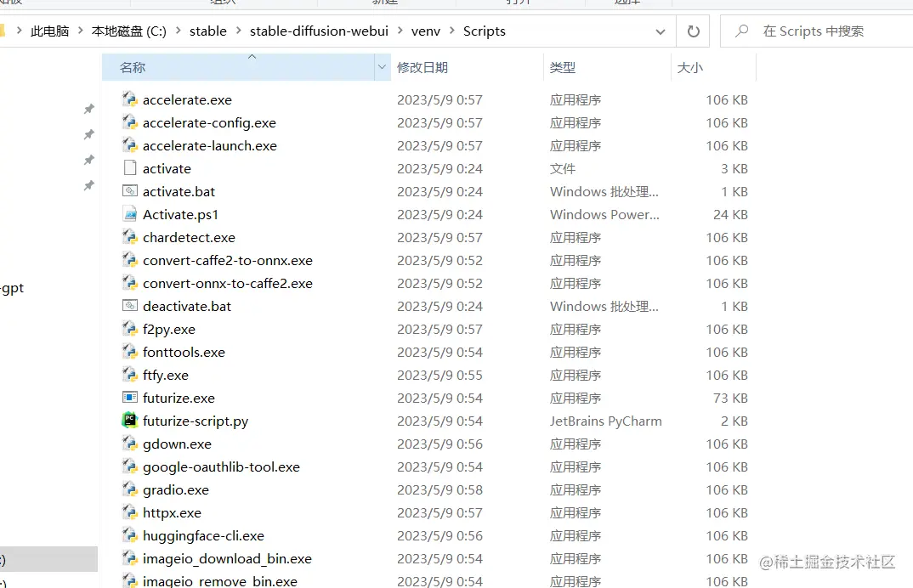This screenshot has width=913, height=588.
Task: Click the 文件 type cell of activate
Action: [563, 169]
